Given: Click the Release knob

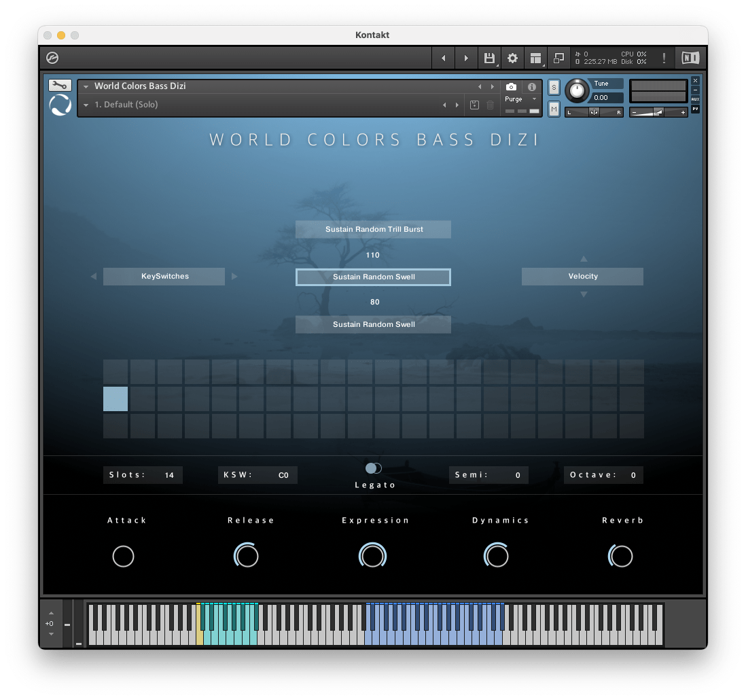Looking at the screenshot, I should click(x=247, y=555).
